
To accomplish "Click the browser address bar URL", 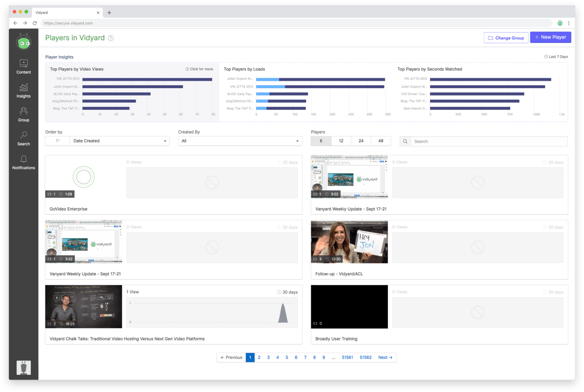I will click(68, 23).
